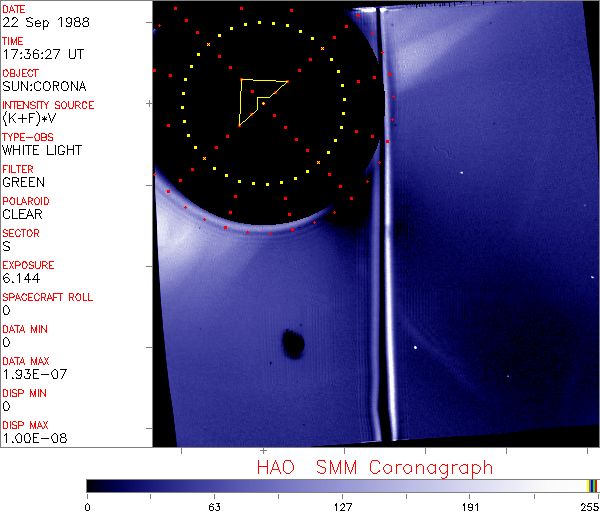
Task: Click the CLEAR polaroid value
Action: [24, 214]
